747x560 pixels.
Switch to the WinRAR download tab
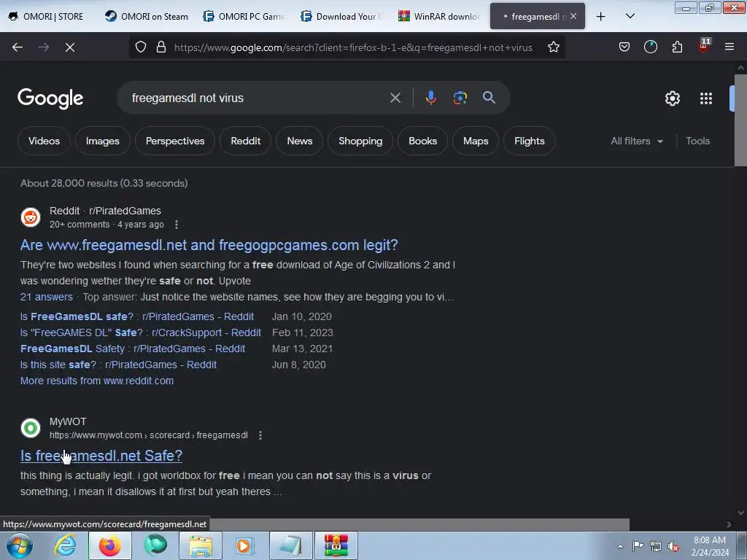(440, 17)
